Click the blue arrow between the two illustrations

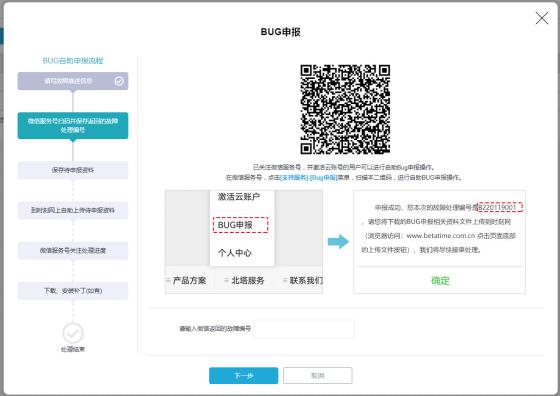coord(338,242)
